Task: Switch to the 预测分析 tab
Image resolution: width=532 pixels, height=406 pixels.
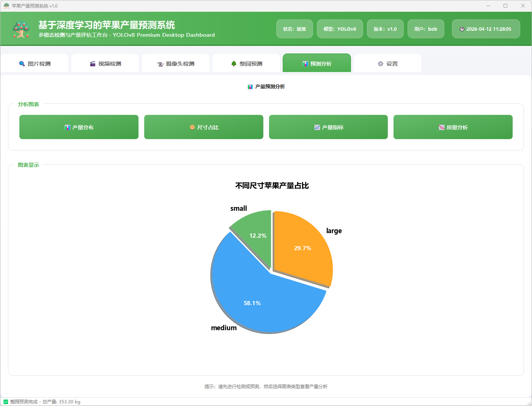Action: (317, 63)
